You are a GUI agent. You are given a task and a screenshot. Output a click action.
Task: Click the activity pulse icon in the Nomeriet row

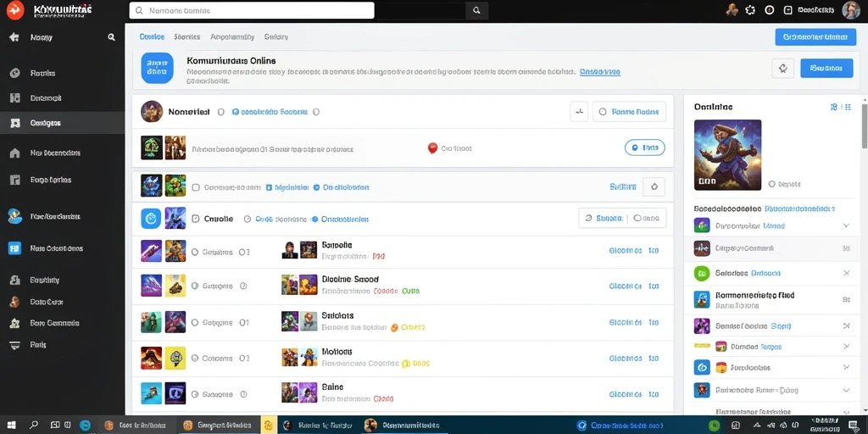click(x=579, y=112)
